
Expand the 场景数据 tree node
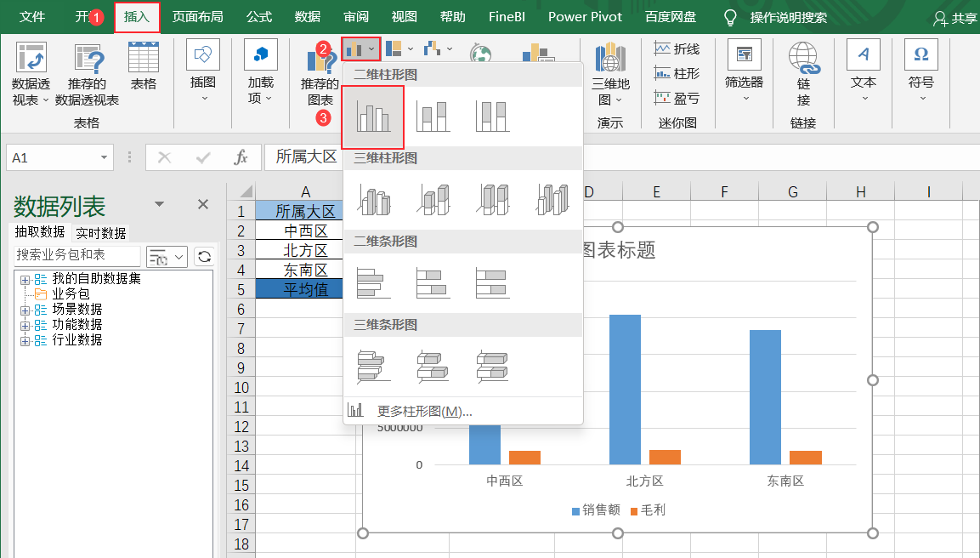coord(25,310)
